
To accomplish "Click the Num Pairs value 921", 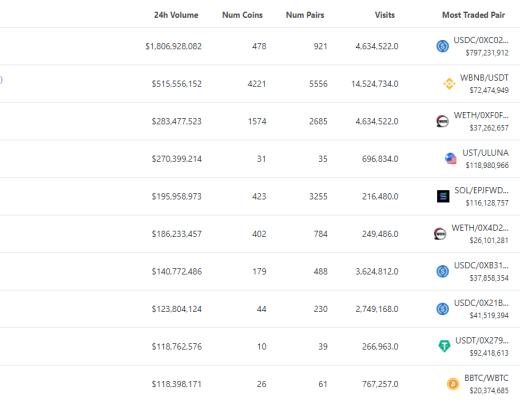I will (320, 46).
